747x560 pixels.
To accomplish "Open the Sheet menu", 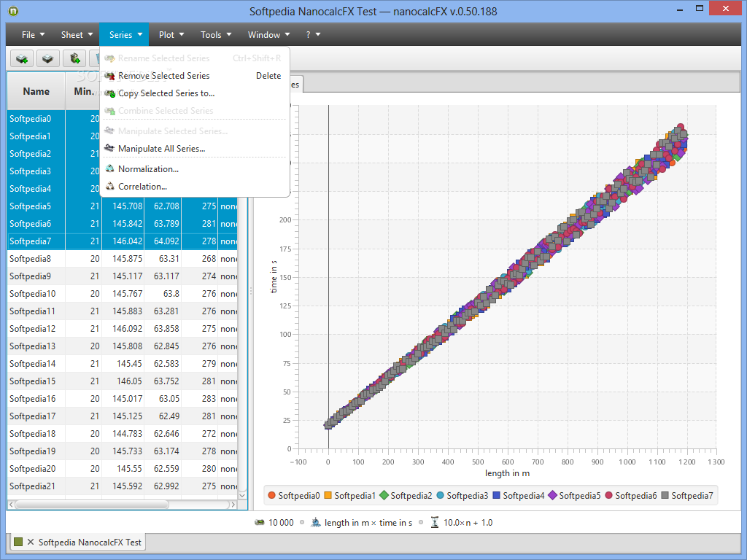I will (x=77, y=35).
